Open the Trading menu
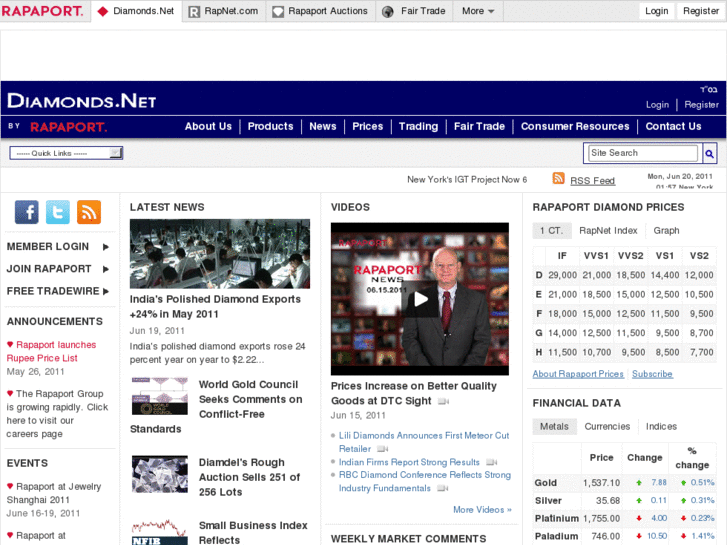This screenshot has width=727, height=545. pyautogui.click(x=418, y=126)
